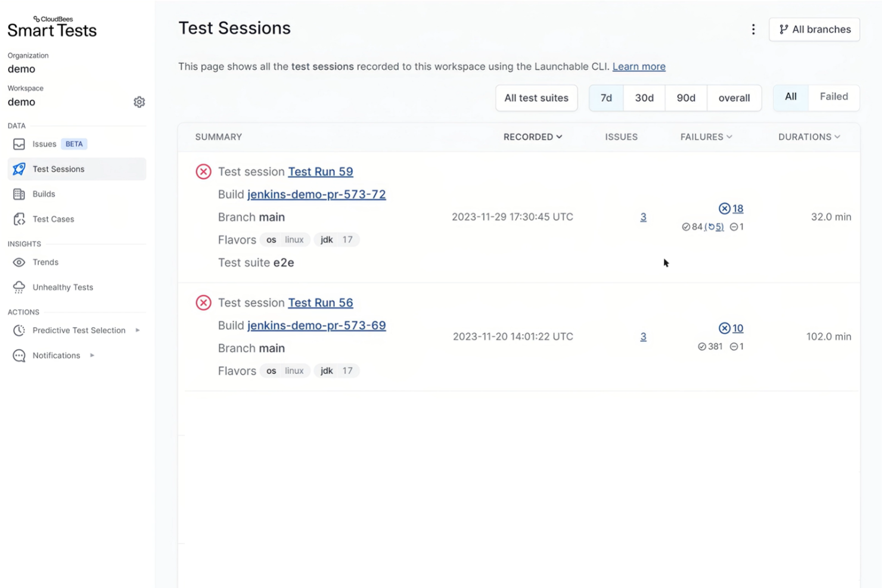
Task: Select the Test Sessions rocket icon
Action: pos(18,169)
